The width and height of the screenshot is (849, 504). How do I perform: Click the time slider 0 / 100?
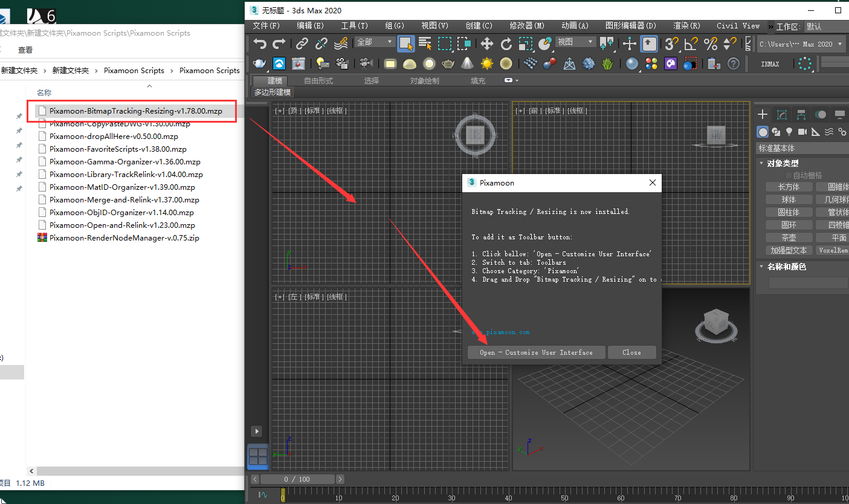(x=298, y=479)
